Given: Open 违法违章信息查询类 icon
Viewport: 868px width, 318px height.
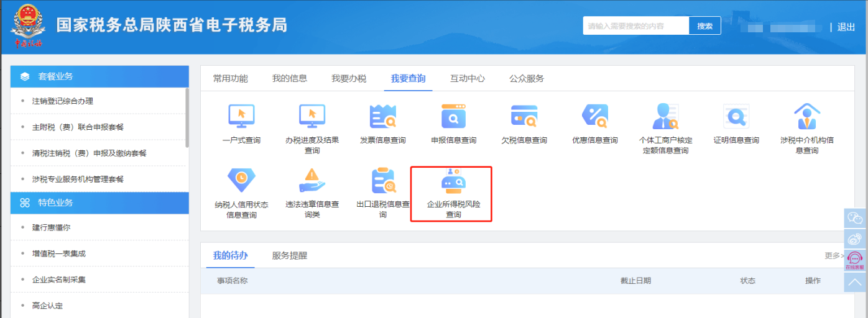Looking at the screenshot, I should (x=312, y=180).
